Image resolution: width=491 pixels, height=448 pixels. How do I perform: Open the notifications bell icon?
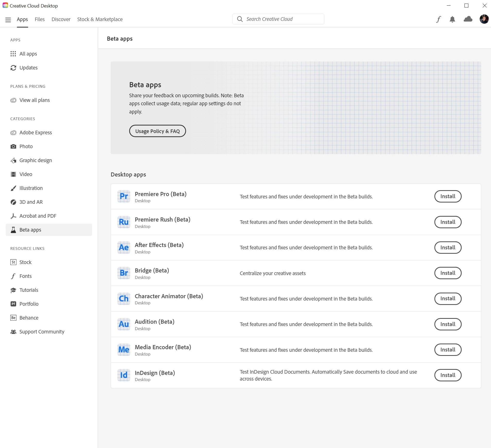pos(452,19)
